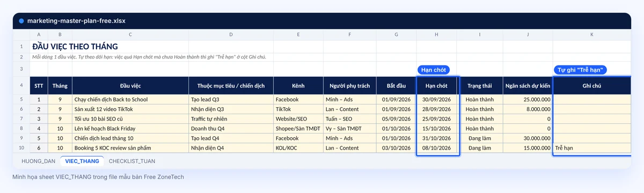The height and width of the screenshot is (193, 644).
Task: Click the deadline cell 31/10/2026
Action: (x=437, y=138)
